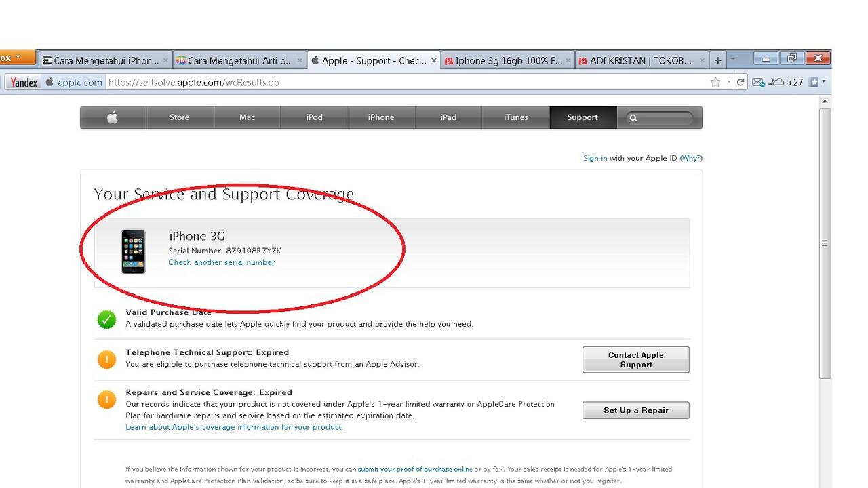Close the Iphone 3g 16gb tab
868x488 pixels.
pos(568,60)
